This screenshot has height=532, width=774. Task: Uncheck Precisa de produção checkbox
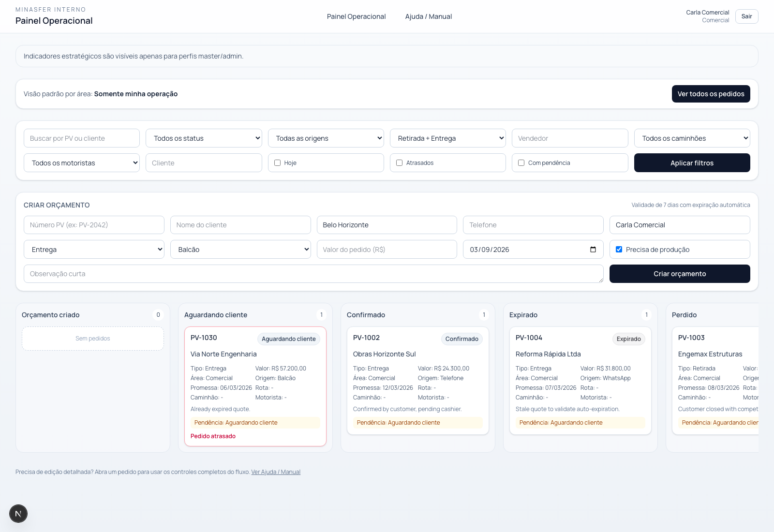619,250
